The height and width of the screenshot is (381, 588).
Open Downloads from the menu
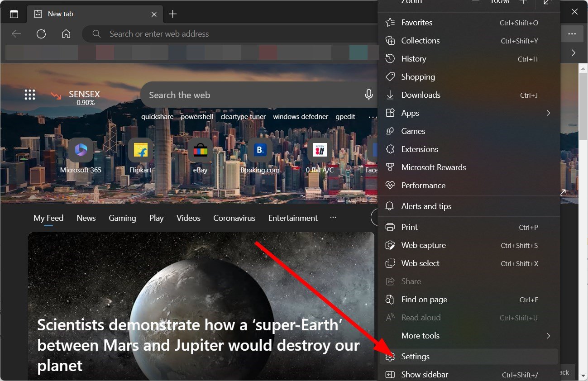coord(469,95)
